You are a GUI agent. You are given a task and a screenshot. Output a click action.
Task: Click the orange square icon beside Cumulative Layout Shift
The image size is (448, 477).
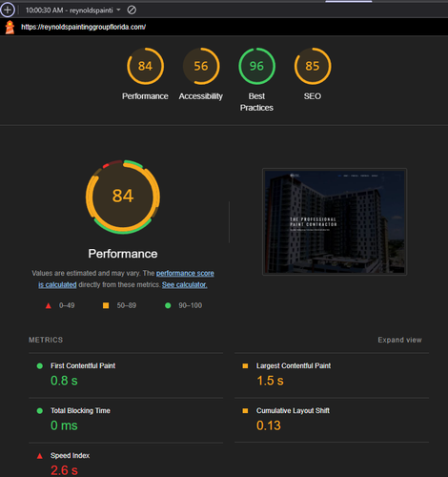coord(245,411)
